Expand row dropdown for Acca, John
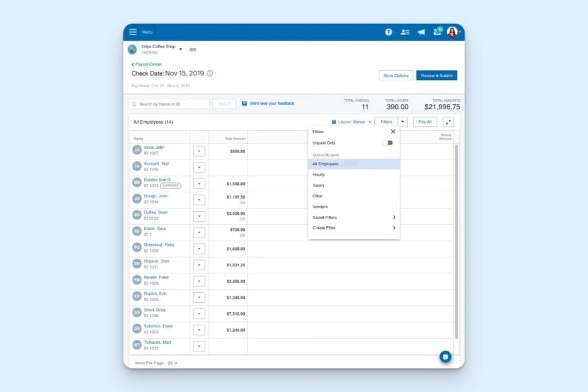Viewport: 588px width, 392px height. [x=199, y=151]
